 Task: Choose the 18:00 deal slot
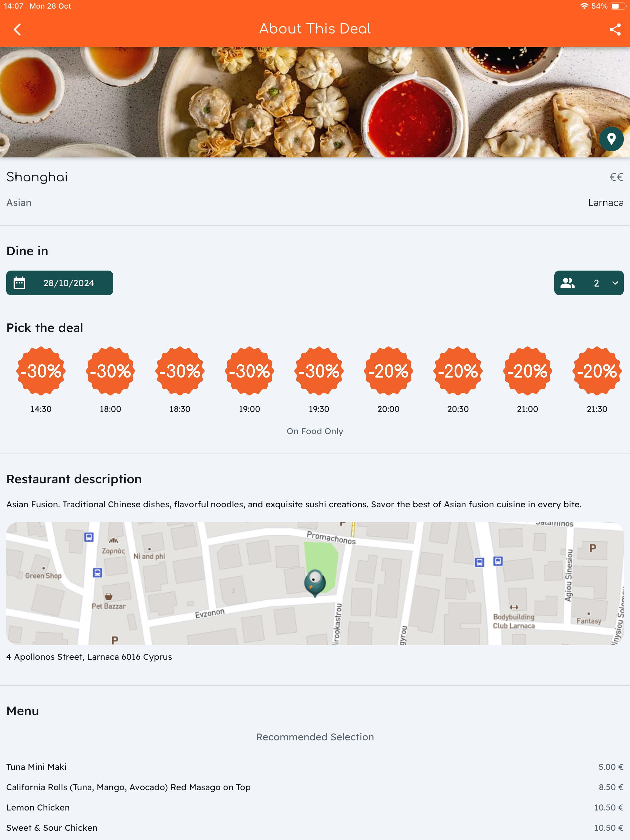coord(110,380)
